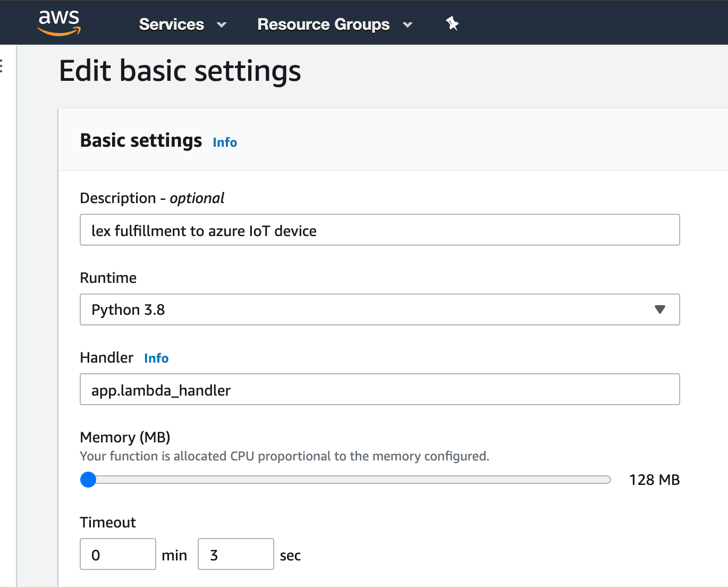Click the memory slider handle icon
728x587 pixels.
click(x=88, y=480)
